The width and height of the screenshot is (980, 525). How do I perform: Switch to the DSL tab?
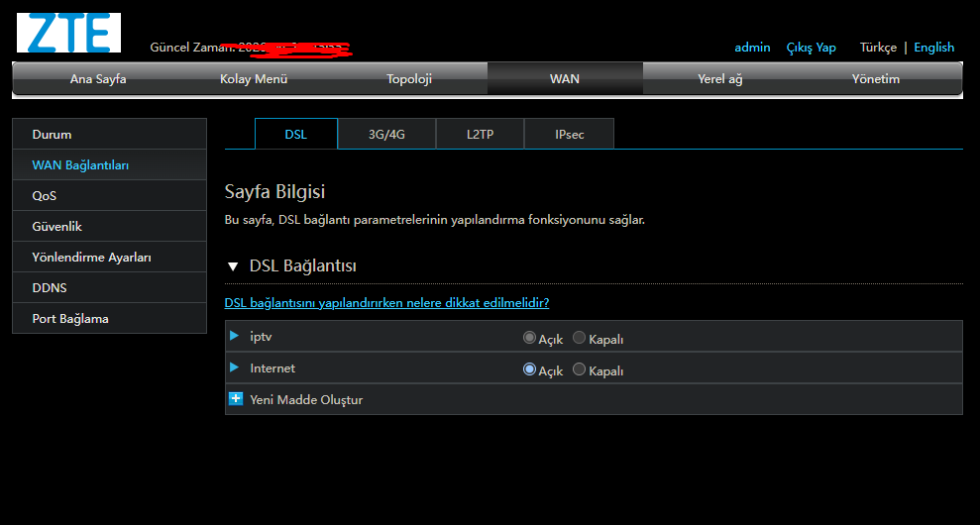coord(296,134)
